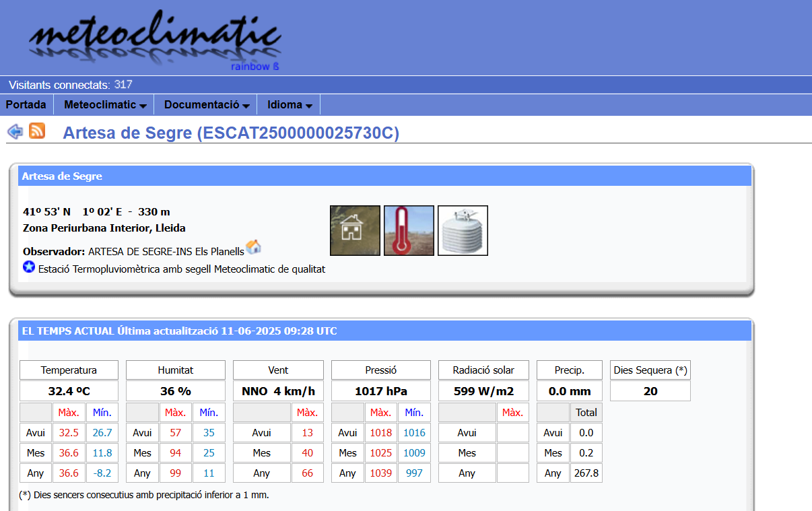Click the blue back arrow icon
This screenshot has width=812, height=511.
(x=15, y=132)
